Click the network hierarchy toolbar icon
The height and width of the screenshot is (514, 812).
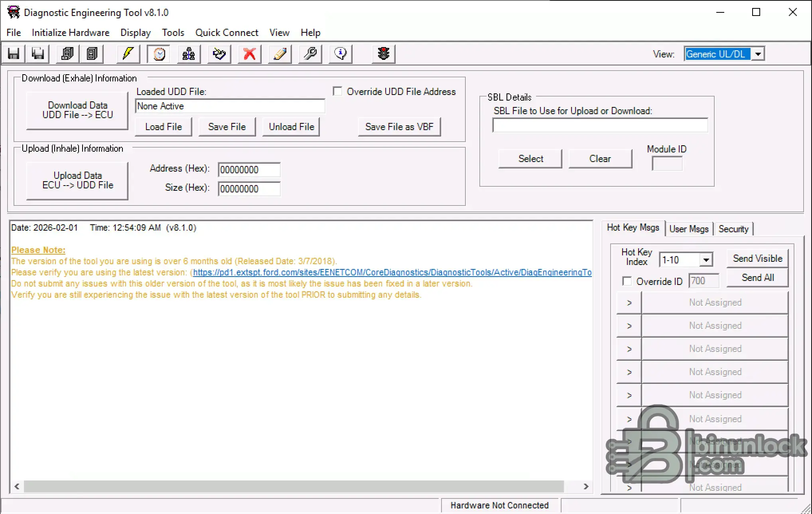(189, 54)
